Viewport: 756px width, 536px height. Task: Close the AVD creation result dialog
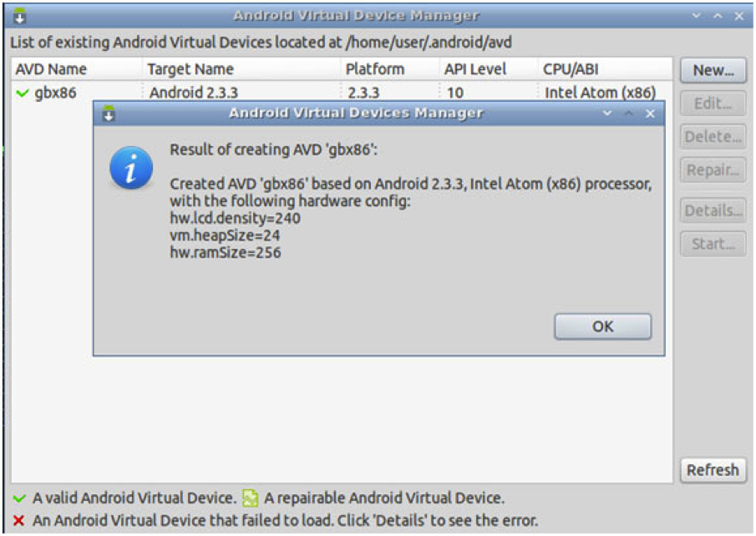click(x=602, y=326)
